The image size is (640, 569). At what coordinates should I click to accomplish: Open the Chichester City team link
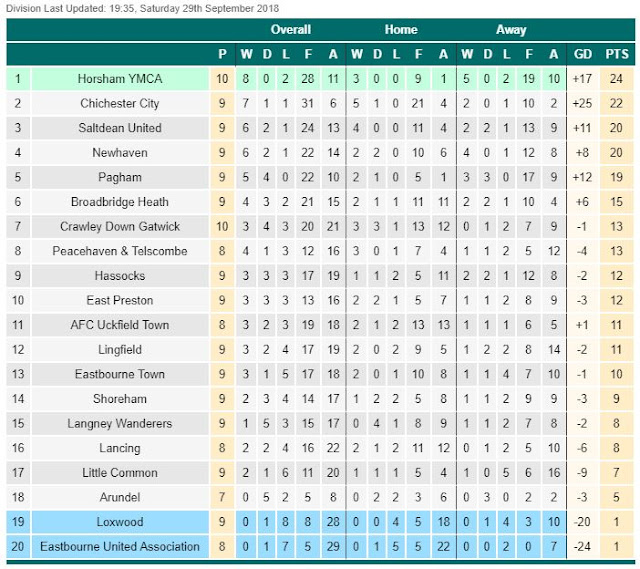click(120, 103)
